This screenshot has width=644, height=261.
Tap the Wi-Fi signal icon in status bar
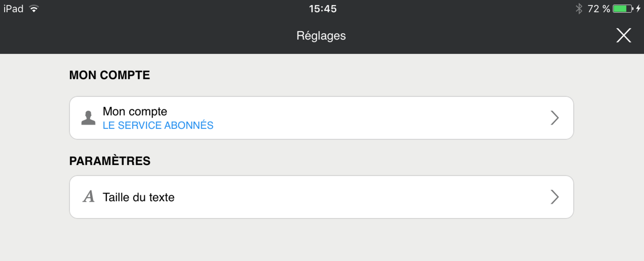point(34,8)
